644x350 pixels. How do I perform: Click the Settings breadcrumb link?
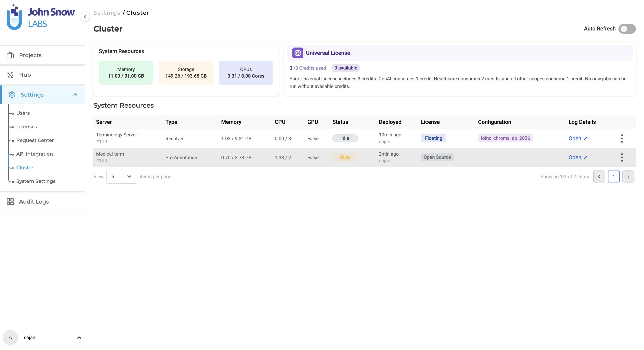pos(107,13)
